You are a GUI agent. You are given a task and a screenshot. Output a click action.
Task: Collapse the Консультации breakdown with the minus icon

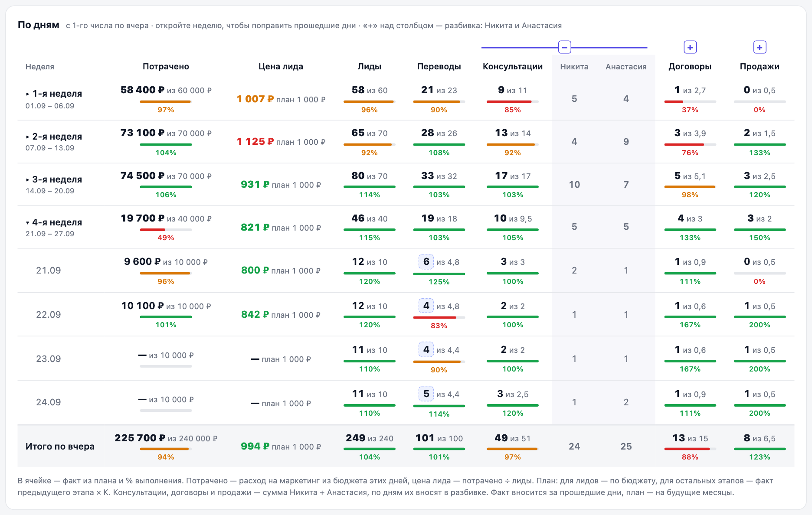564,47
